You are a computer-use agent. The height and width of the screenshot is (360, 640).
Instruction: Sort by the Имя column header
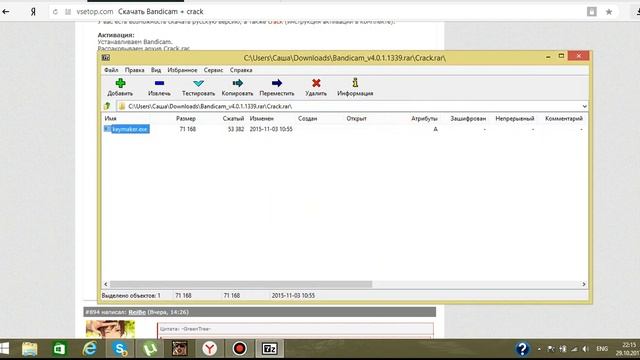[111, 118]
